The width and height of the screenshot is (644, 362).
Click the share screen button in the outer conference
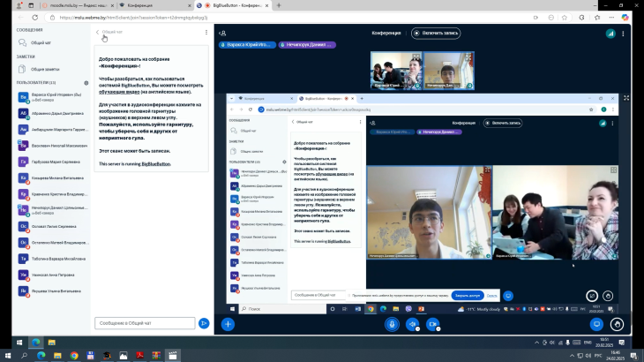click(x=596, y=324)
